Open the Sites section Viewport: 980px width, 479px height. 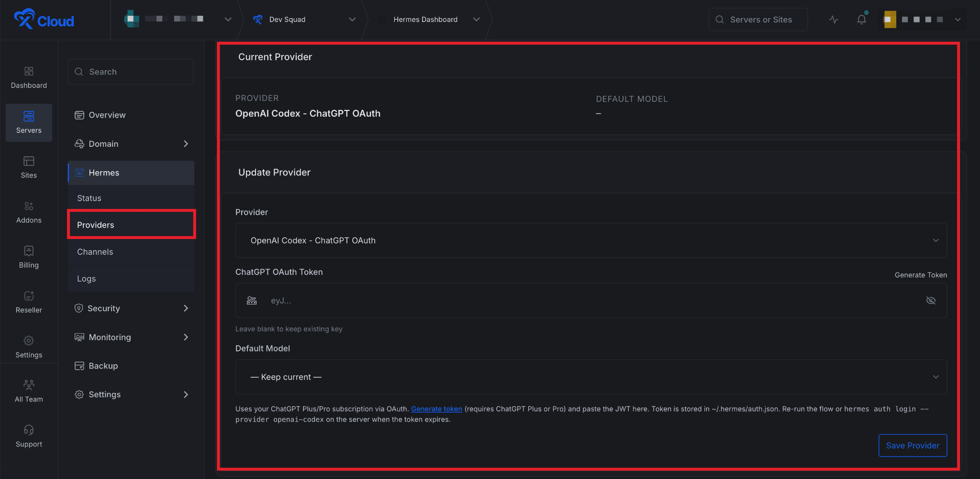[x=29, y=166]
